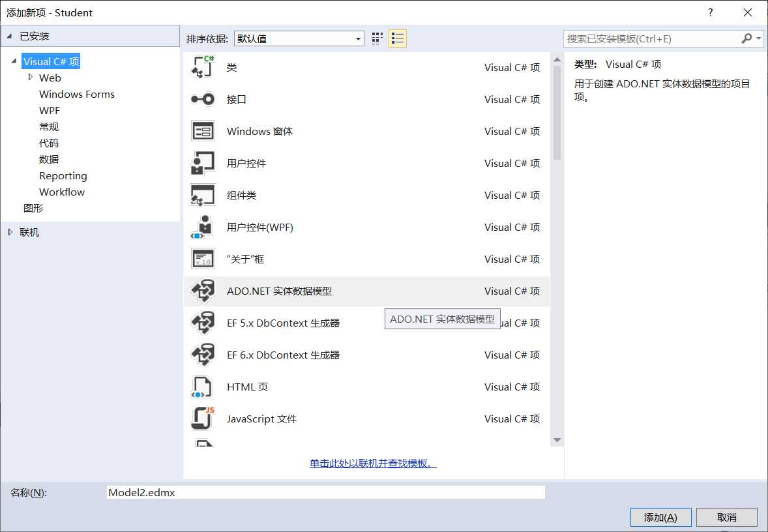Image resolution: width=768 pixels, height=532 pixels.
Task: Select the 组件类 template icon
Action: [x=203, y=195]
